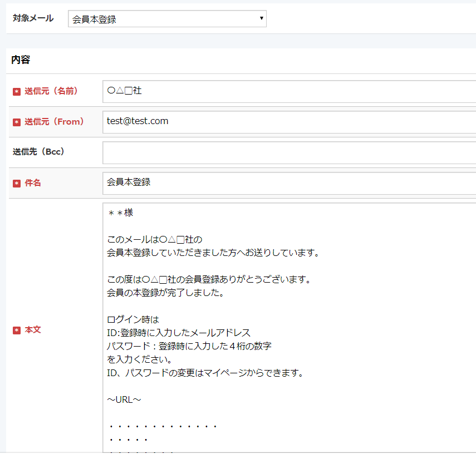Image resolution: width=476 pixels, height=454 pixels.
Task: Click the line パスワード：登録時に入力した４桁の数字
Action: tap(189, 346)
